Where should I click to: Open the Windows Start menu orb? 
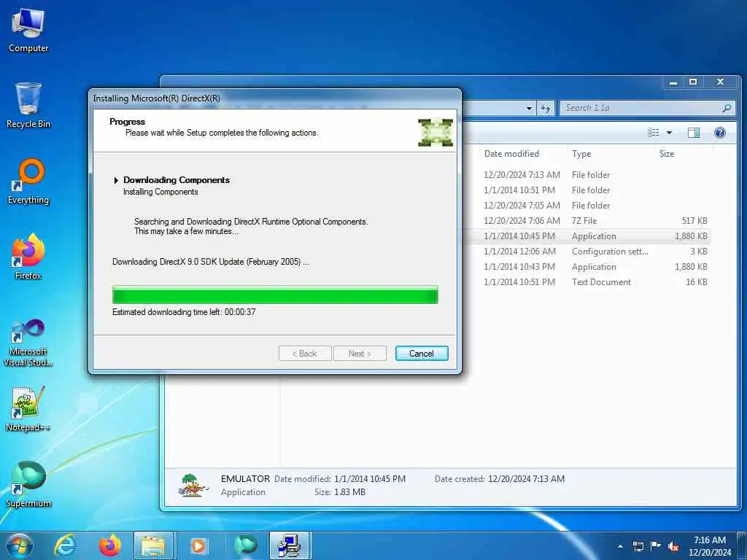(20, 545)
